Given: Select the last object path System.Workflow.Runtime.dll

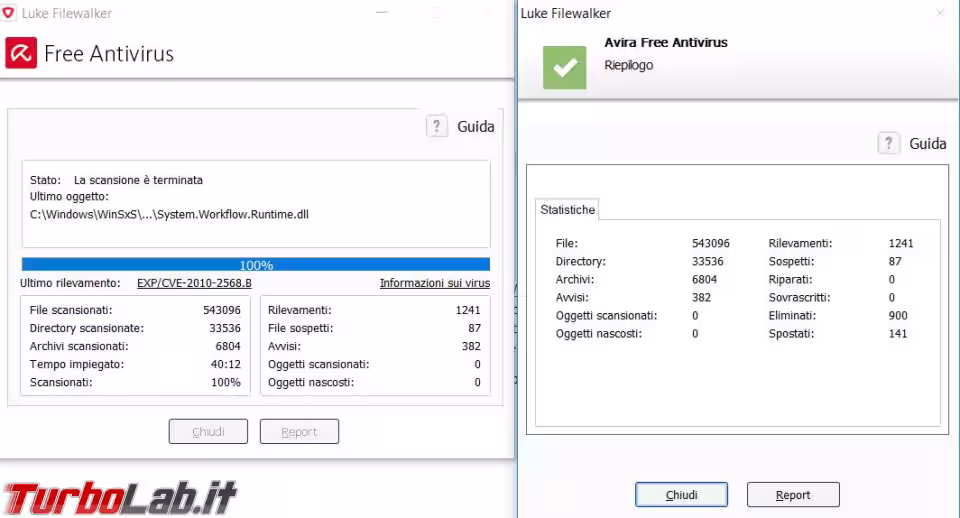Looking at the screenshot, I should [x=169, y=214].
